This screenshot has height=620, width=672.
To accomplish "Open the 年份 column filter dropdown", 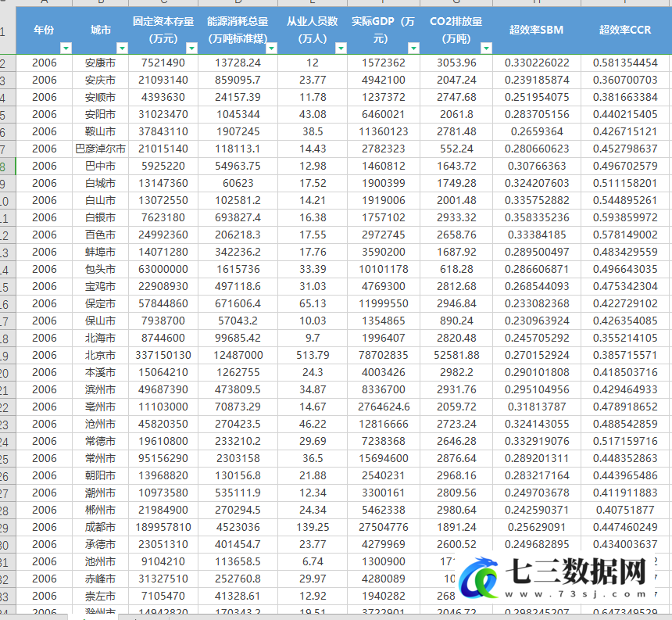I will 66,48.
